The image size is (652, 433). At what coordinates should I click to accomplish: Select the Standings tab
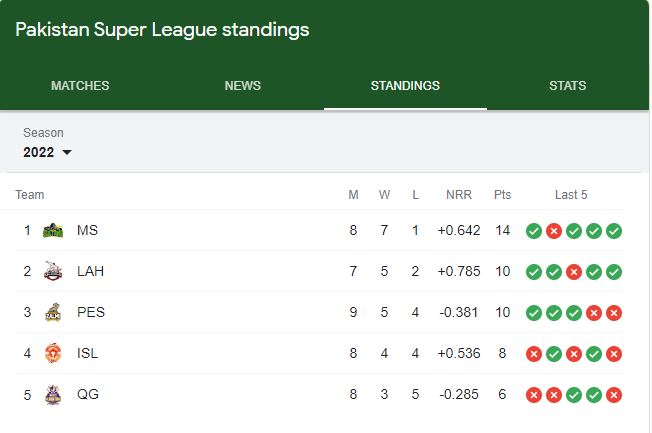405,86
